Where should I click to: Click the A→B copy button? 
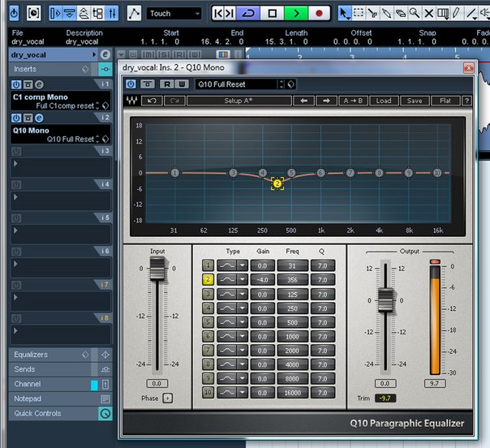click(353, 101)
